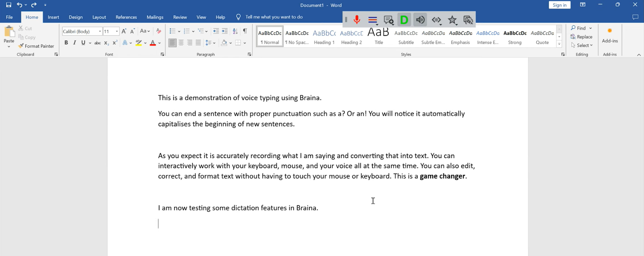Click the Braina crossed-out screens icon

pyautogui.click(x=468, y=20)
